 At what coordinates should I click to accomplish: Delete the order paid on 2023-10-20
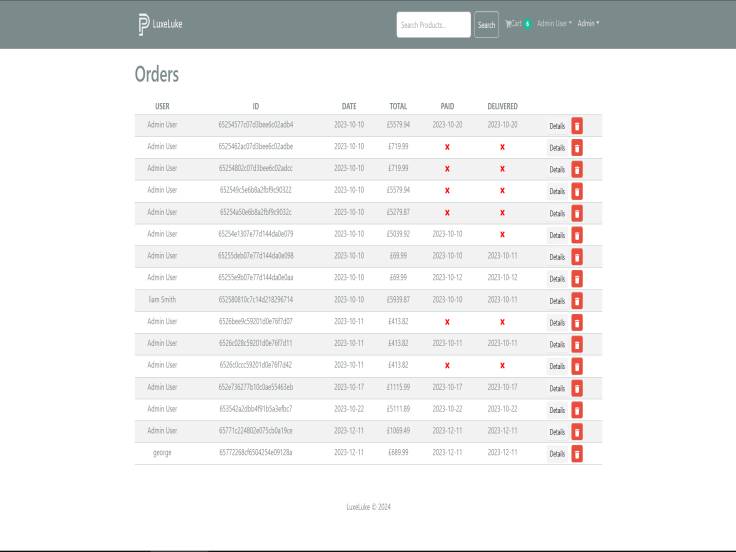pos(577,126)
